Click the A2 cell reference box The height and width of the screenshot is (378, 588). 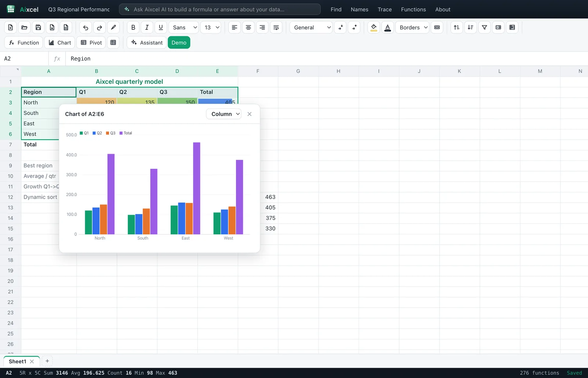[x=24, y=59]
